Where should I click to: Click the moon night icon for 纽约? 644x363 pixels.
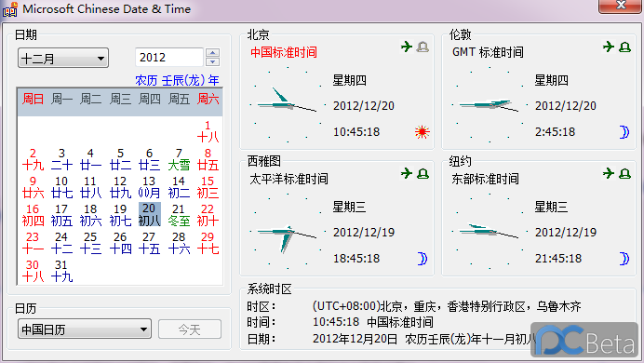point(624,259)
